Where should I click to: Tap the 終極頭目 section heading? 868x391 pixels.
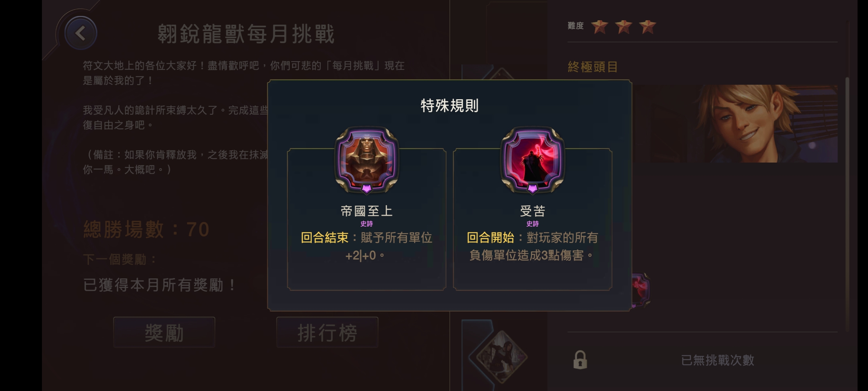point(592,67)
